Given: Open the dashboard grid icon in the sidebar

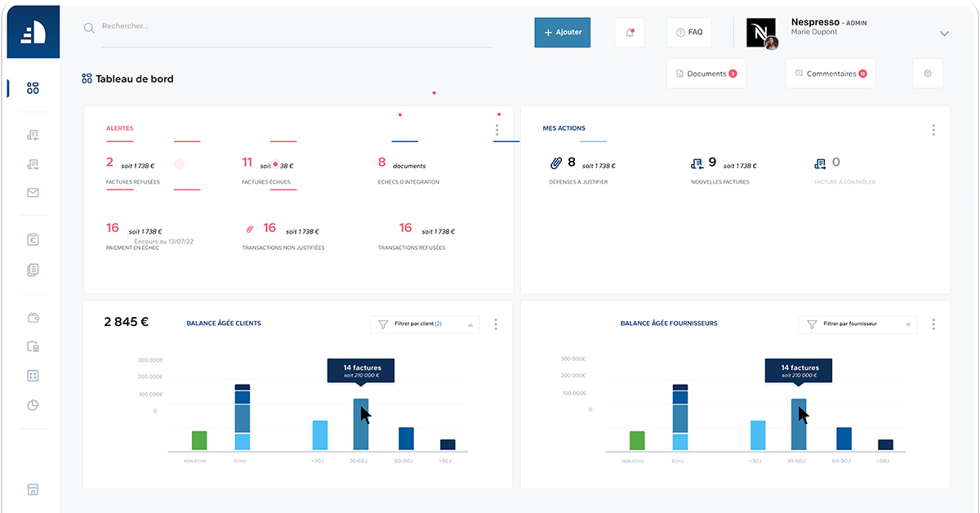Looking at the screenshot, I should [33, 88].
